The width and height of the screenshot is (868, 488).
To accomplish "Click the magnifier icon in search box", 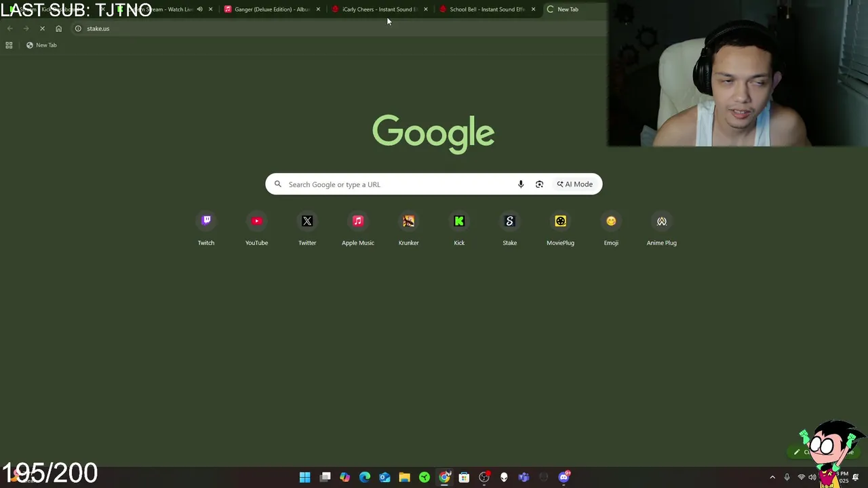I will coord(277,184).
